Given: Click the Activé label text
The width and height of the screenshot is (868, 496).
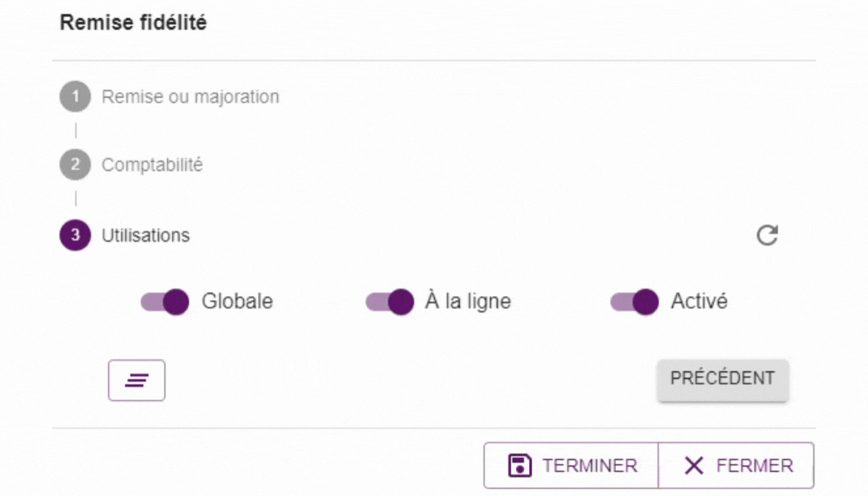Looking at the screenshot, I should pos(699,302).
